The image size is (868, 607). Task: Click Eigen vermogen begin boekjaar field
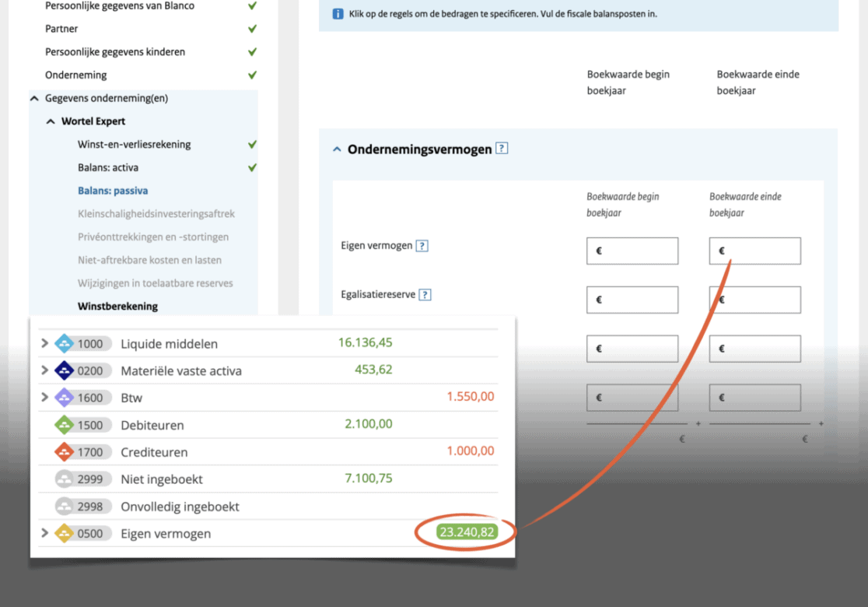tap(632, 251)
